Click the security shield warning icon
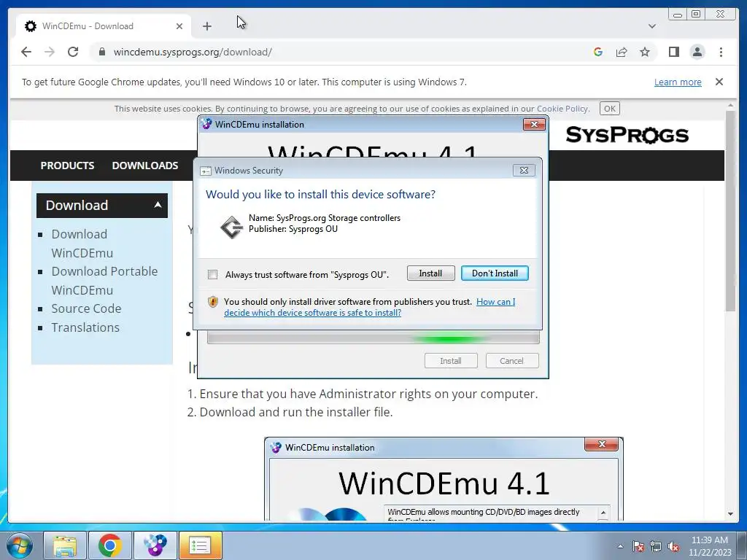747x560 pixels. 213,302
